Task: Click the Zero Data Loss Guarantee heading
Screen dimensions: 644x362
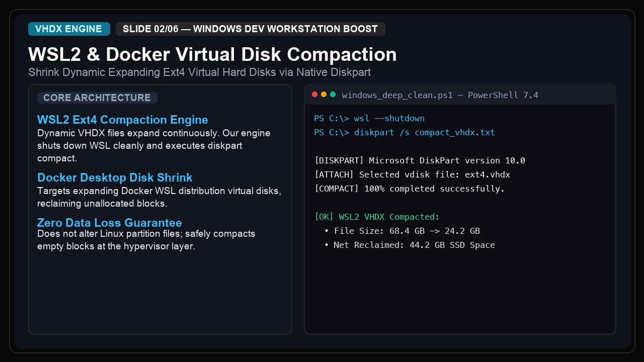Action: [110, 223]
